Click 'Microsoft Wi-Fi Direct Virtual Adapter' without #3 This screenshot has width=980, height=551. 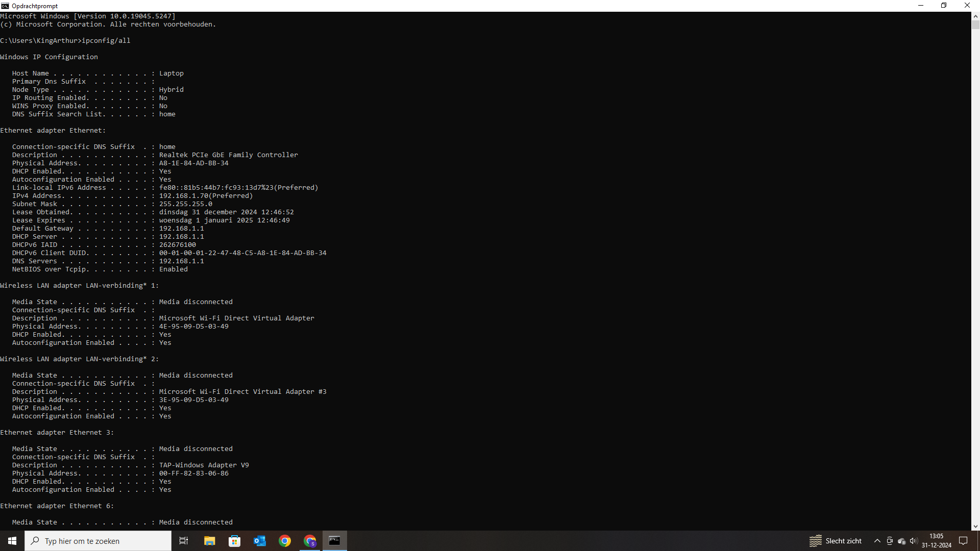point(237,318)
